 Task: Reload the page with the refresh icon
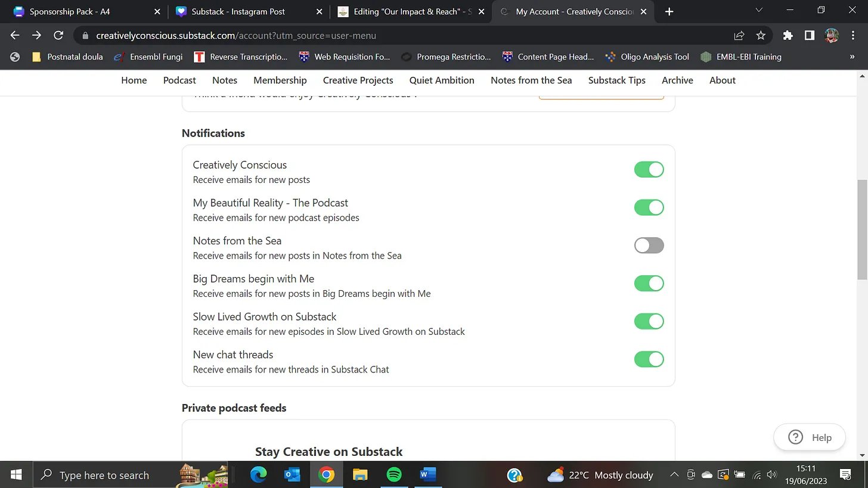tap(58, 35)
